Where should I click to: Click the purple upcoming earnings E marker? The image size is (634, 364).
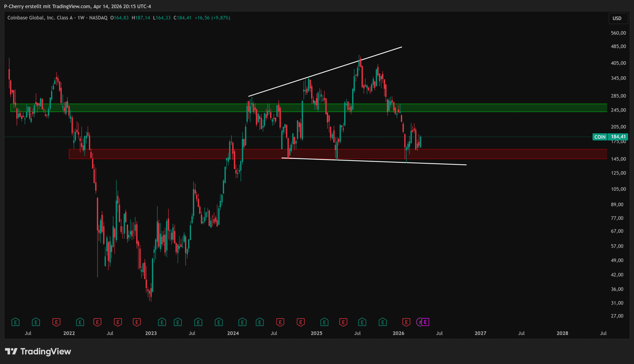click(x=425, y=322)
